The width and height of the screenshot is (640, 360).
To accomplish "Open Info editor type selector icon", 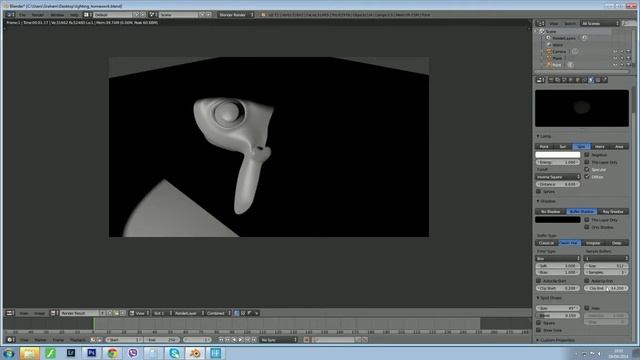I will [10, 15].
